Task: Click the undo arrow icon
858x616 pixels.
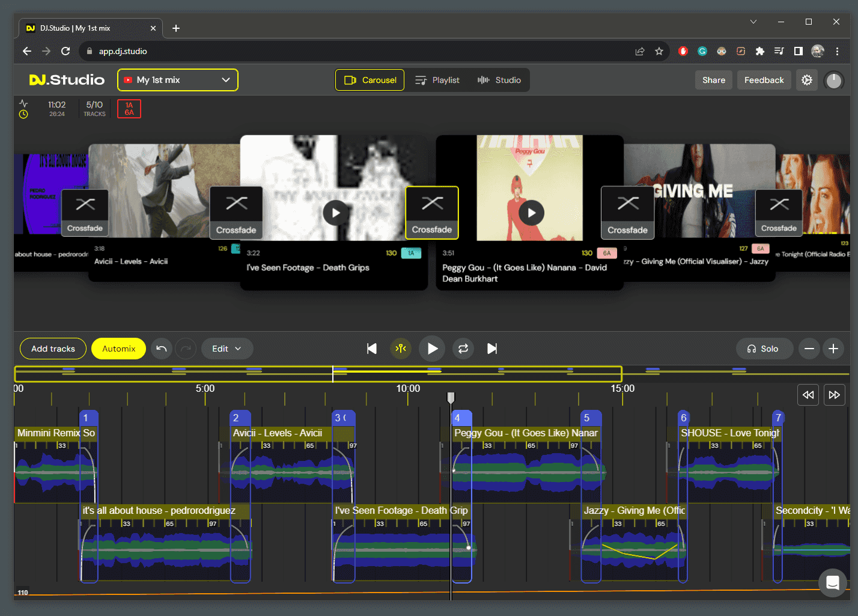Action: pyautogui.click(x=161, y=349)
